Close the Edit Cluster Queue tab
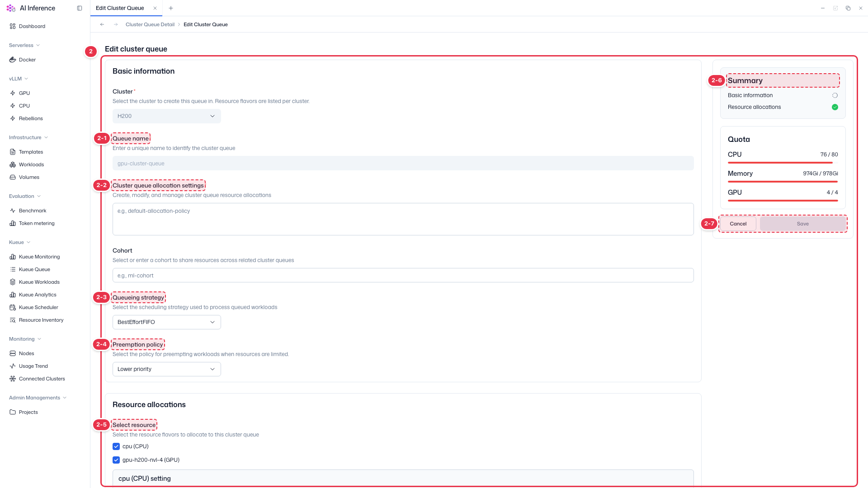Screen dimensions: 868x488 coord(155,8)
